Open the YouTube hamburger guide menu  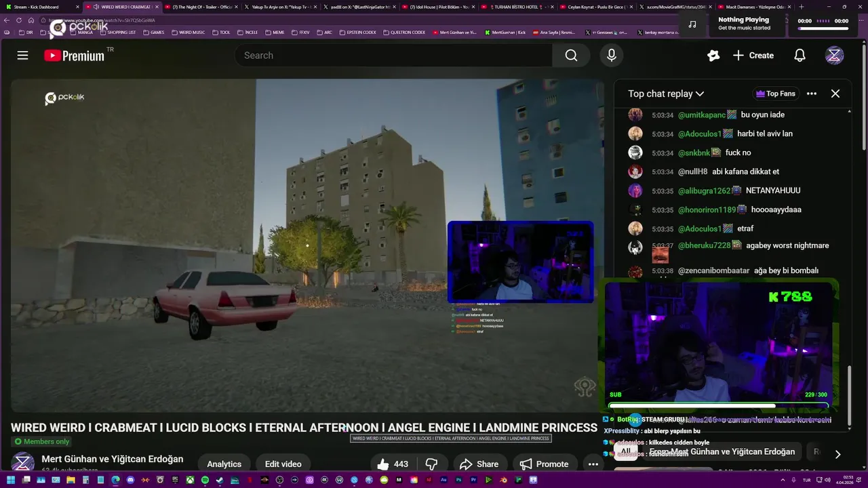click(x=22, y=56)
